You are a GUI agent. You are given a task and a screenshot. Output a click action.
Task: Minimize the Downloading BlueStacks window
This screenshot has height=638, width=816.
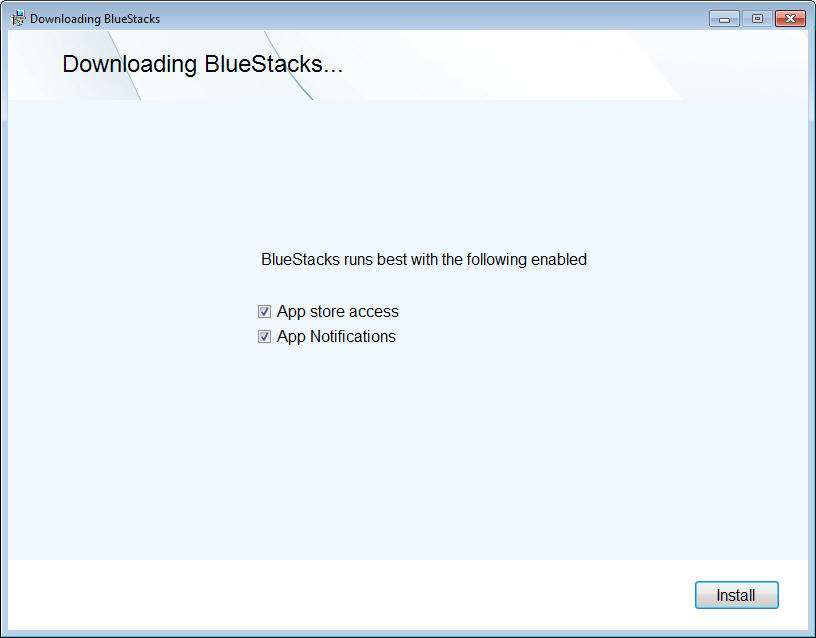[724, 19]
